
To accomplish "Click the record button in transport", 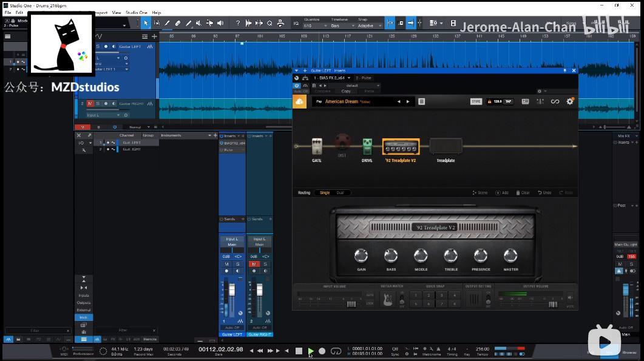I will click(x=322, y=351).
